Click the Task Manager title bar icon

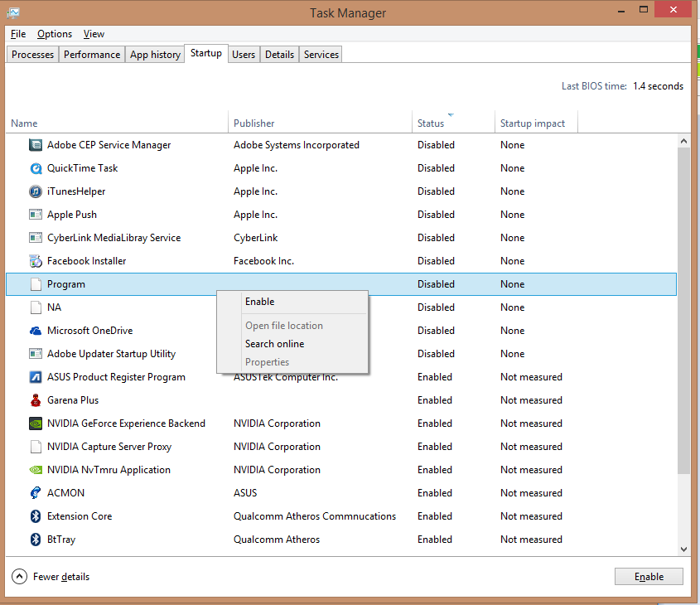pos(13,13)
